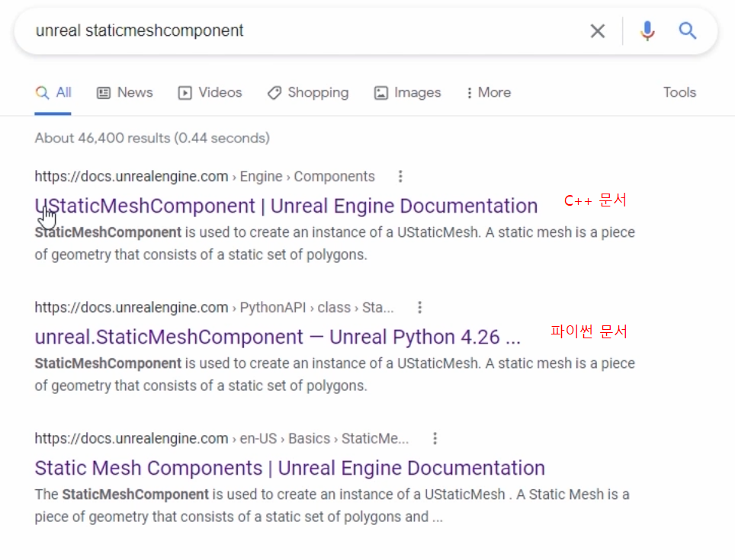Click the tag icon in the Shopping tab
The image size is (735, 560).
(274, 93)
